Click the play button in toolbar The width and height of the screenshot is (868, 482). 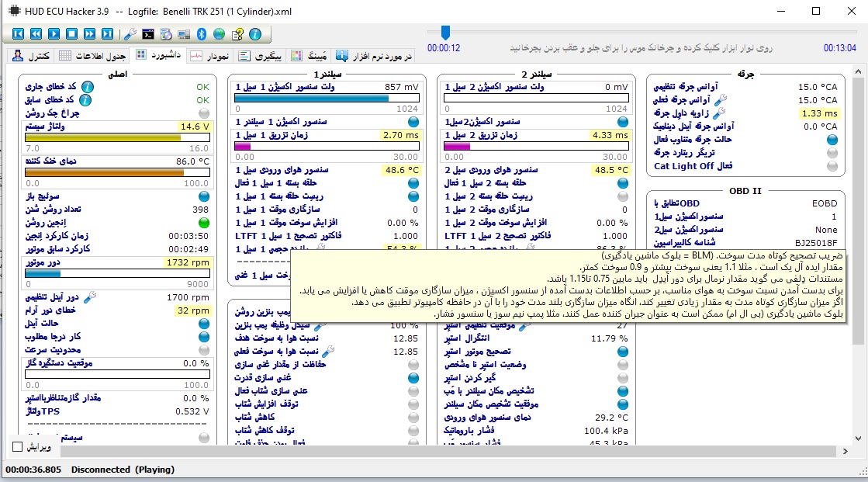pyautogui.click(x=54, y=34)
